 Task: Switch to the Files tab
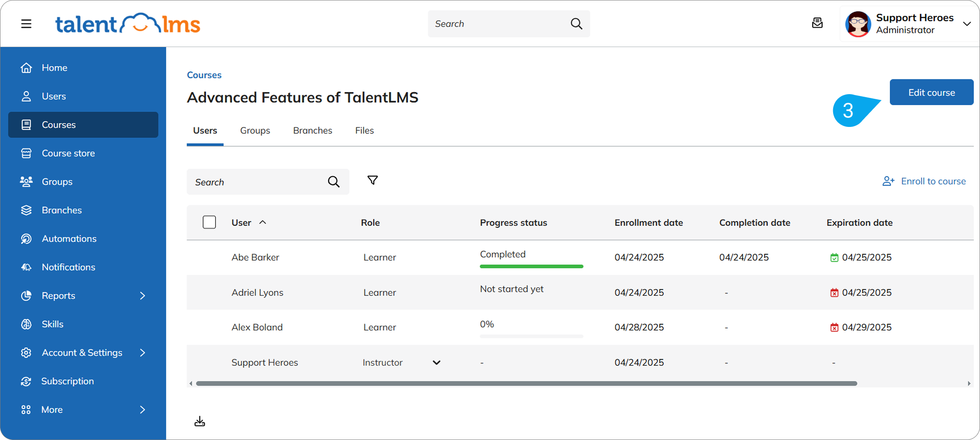click(x=364, y=130)
